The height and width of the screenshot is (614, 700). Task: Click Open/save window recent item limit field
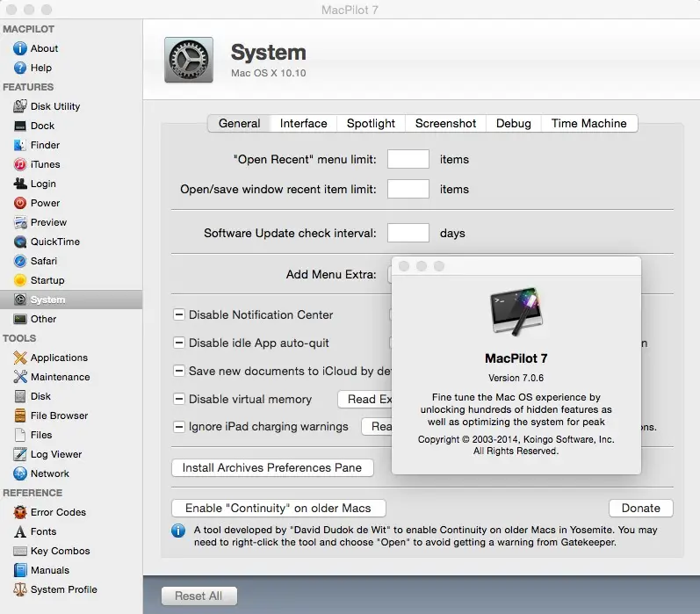pos(408,190)
